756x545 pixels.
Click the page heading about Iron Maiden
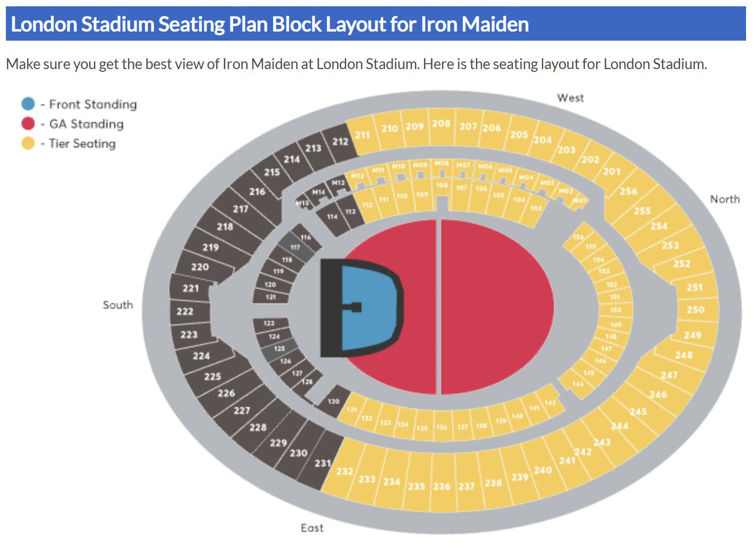coord(270,24)
